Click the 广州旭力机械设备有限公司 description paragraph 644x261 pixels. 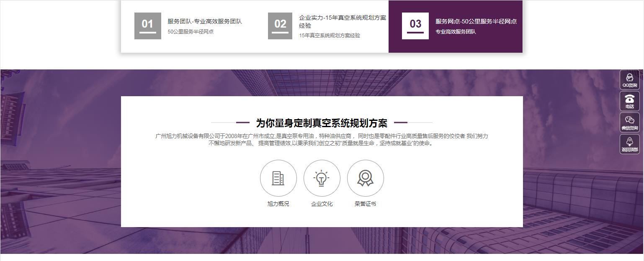(x=322, y=139)
